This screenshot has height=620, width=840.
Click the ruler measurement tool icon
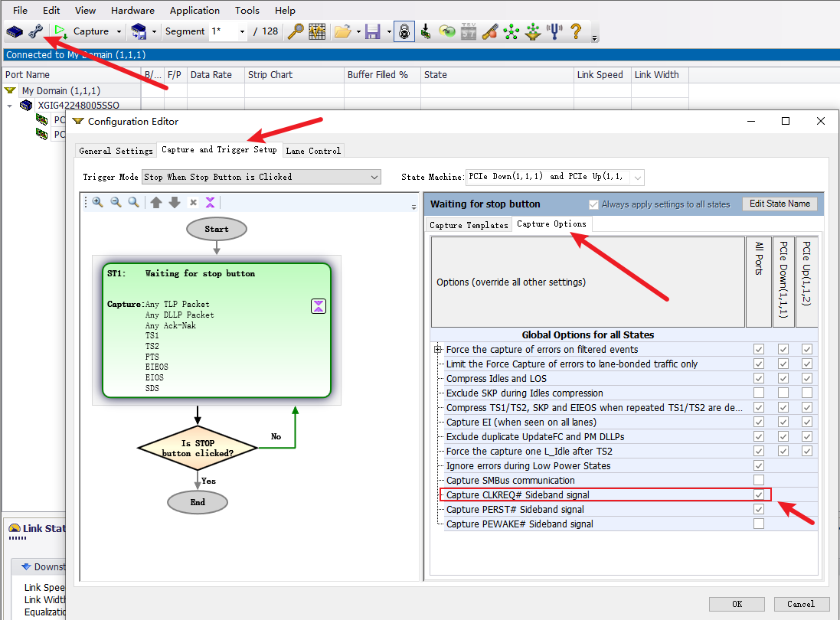[x=489, y=31]
